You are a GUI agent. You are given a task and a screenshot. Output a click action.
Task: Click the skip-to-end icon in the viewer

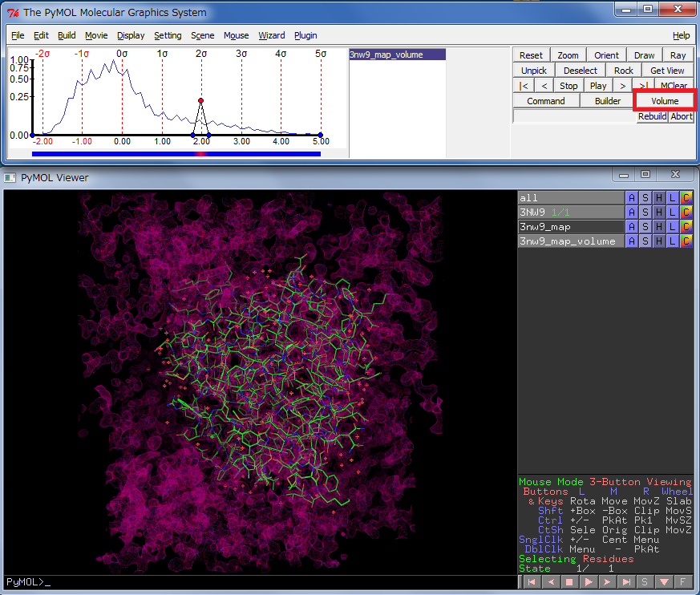[x=626, y=581]
